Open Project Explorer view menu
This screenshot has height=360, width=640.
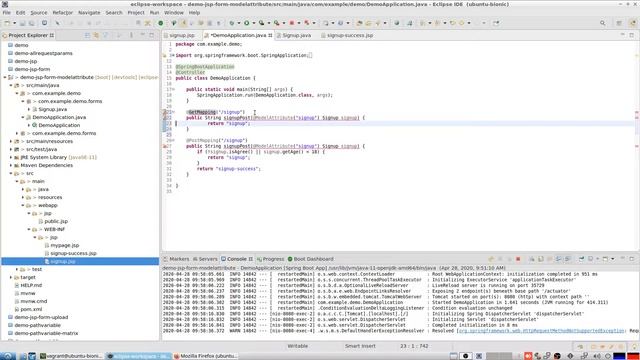[x=131, y=36]
